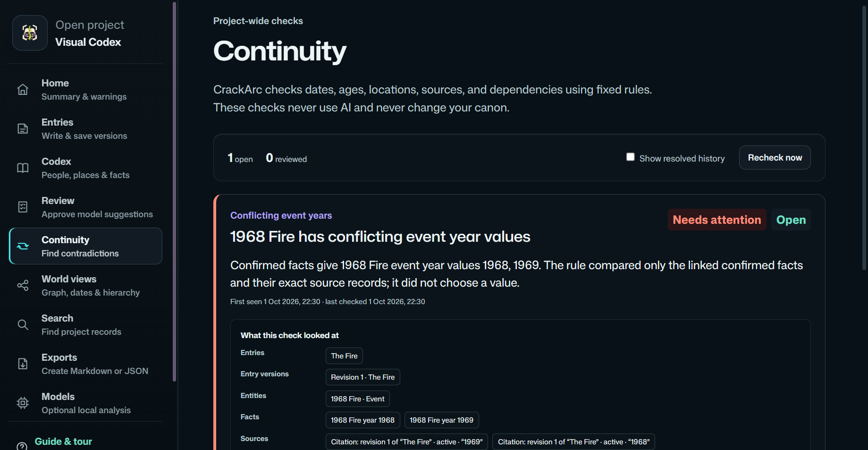This screenshot has width=868, height=450.
Task: Click the Entries document icon
Action: [x=23, y=128]
